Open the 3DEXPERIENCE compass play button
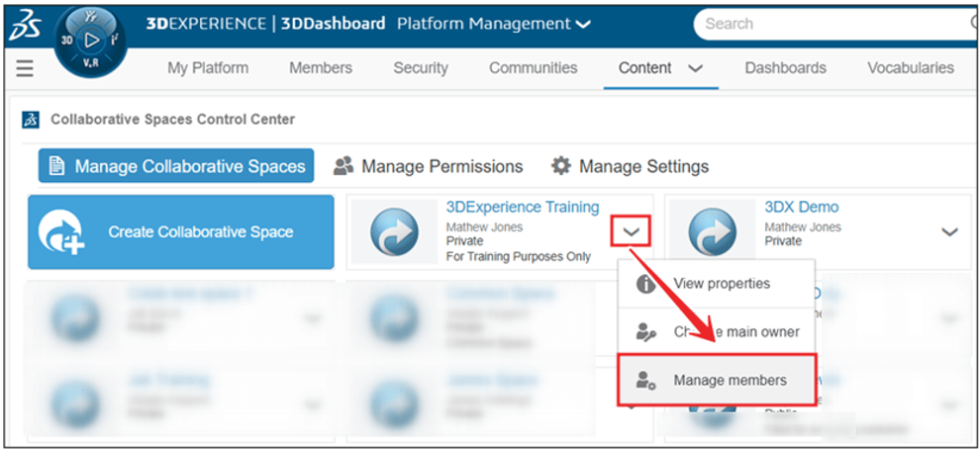The width and height of the screenshot is (980, 450). coord(91,42)
